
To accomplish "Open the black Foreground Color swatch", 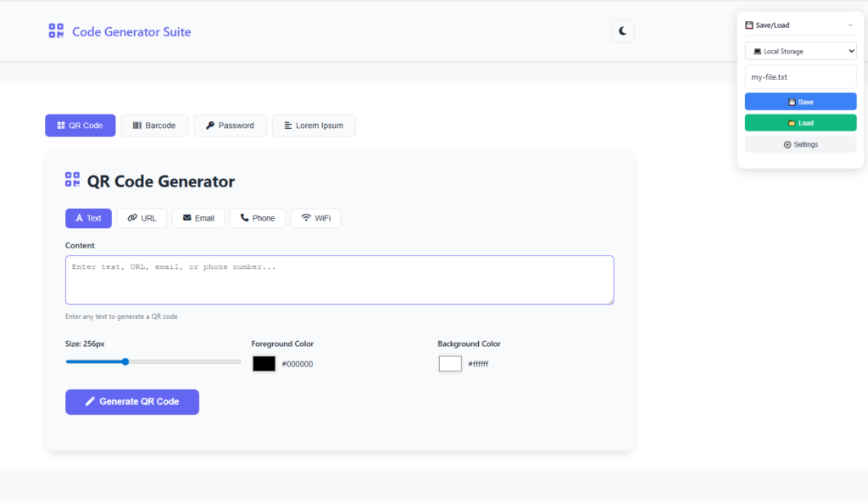I will pyautogui.click(x=264, y=364).
